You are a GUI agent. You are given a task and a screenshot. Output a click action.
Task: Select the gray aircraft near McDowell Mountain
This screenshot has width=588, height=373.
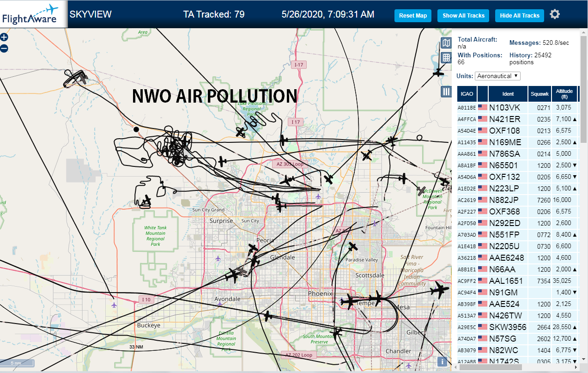point(421,190)
